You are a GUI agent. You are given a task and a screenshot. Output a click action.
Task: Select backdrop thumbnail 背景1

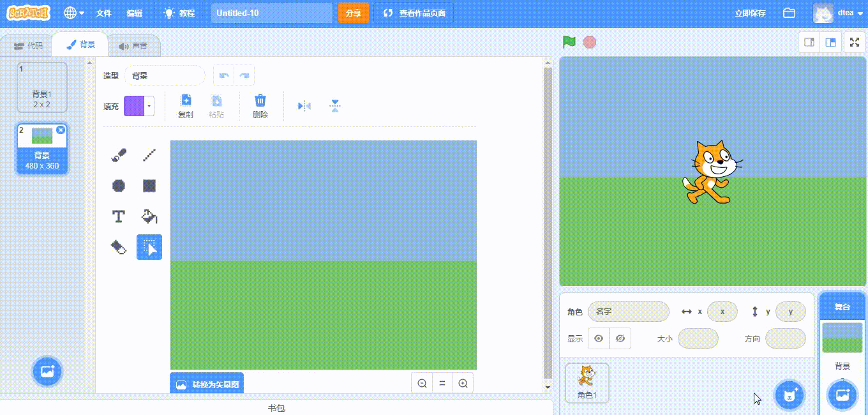[41, 87]
